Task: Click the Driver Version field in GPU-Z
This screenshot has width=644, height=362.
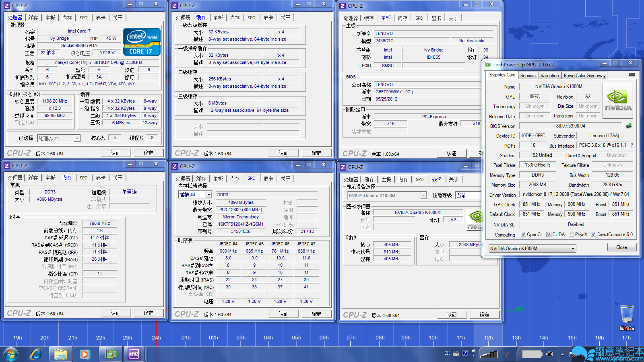Action: pos(576,194)
